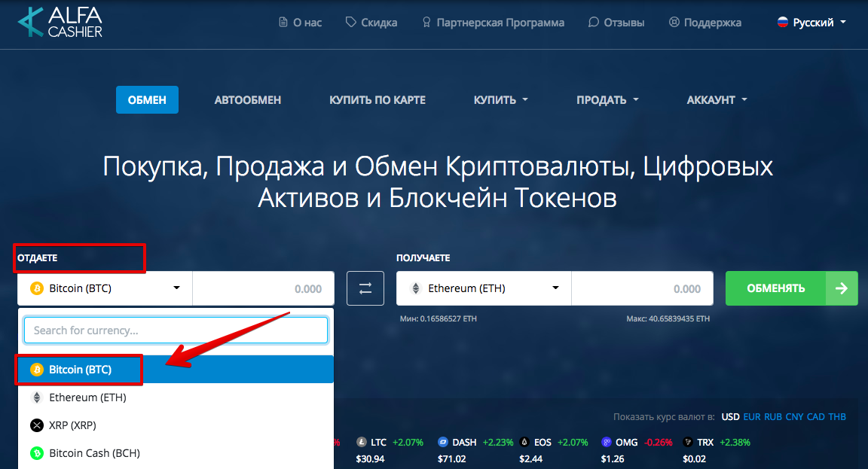Viewport: 868px width, 469px height.
Task: Show rates in USD
Action: 730,416
